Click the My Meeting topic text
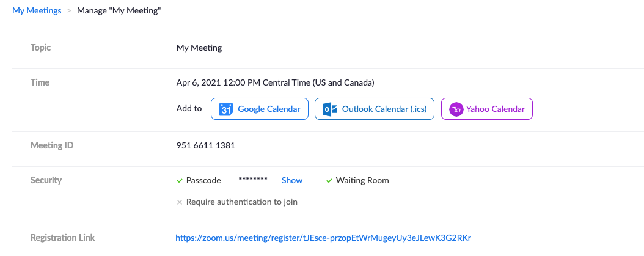The height and width of the screenshot is (256, 644). coord(199,48)
